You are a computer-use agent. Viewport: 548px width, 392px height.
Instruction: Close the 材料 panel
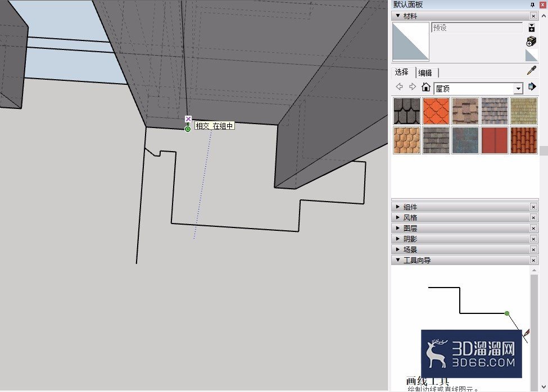click(x=533, y=16)
